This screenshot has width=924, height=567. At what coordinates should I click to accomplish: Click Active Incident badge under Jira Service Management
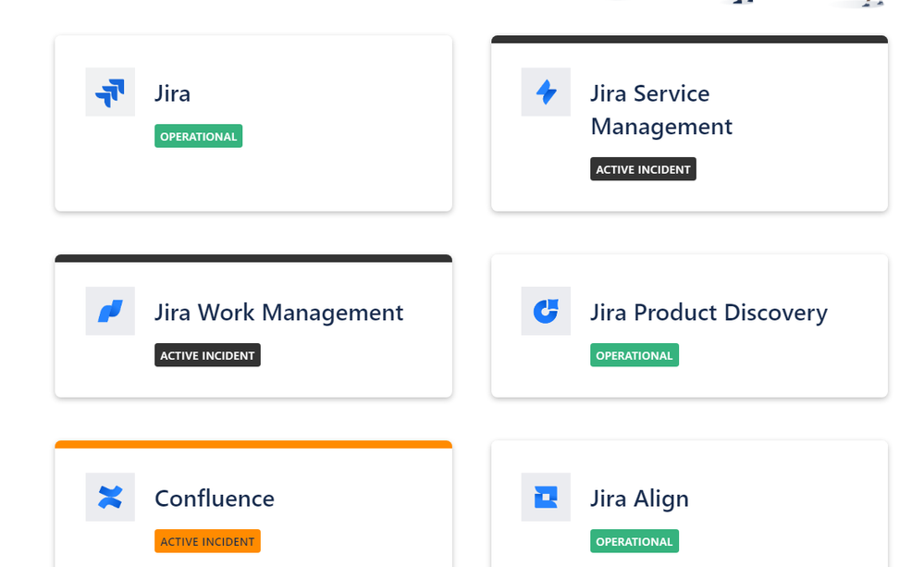643,169
